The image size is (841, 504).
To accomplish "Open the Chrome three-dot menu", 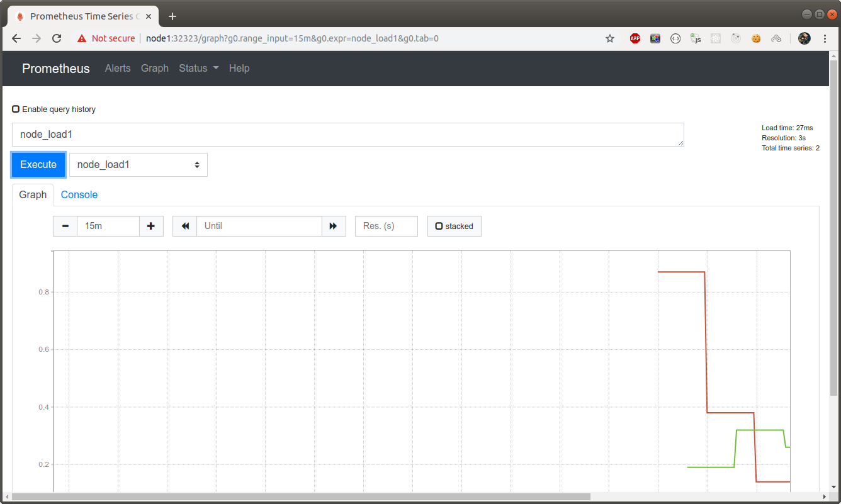I will point(825,38).
